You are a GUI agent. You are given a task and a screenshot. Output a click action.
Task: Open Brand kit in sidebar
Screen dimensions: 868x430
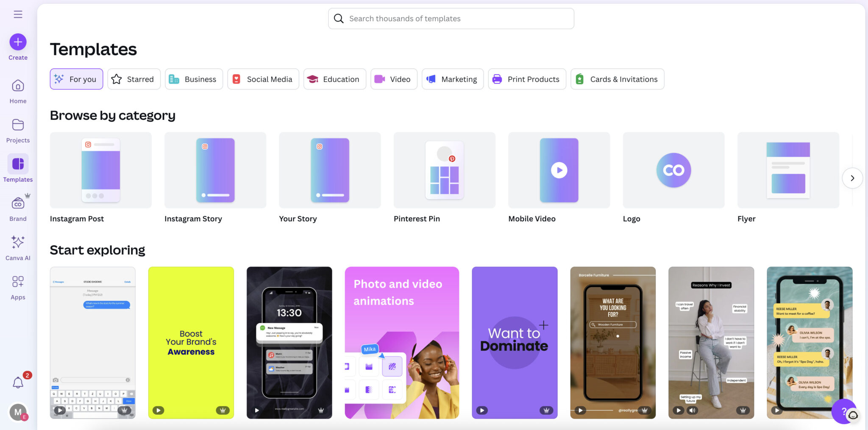pyautogui.click(x=18, y=209)
